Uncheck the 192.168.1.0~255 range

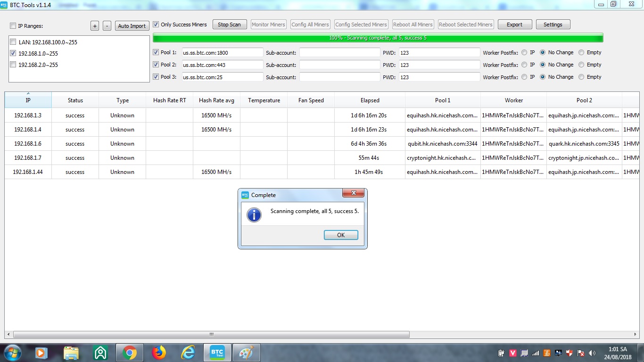13,53
